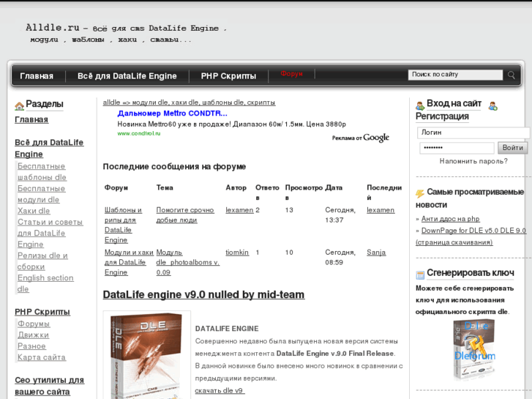Click the user icon before Вход на сайт
532x399 pixels.
click(420, 105)
